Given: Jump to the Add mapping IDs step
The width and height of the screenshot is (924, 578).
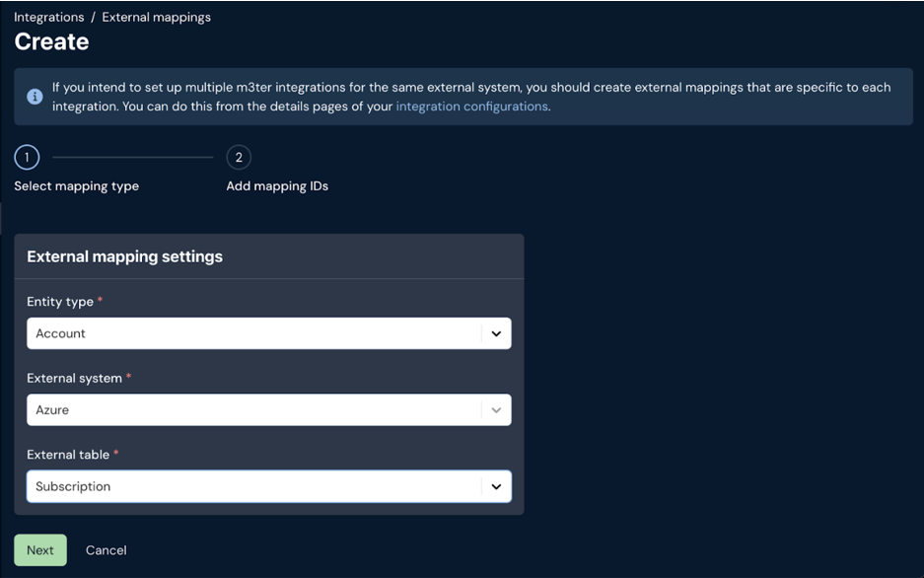Looking at the screenshot, I should tap(277, 186).
